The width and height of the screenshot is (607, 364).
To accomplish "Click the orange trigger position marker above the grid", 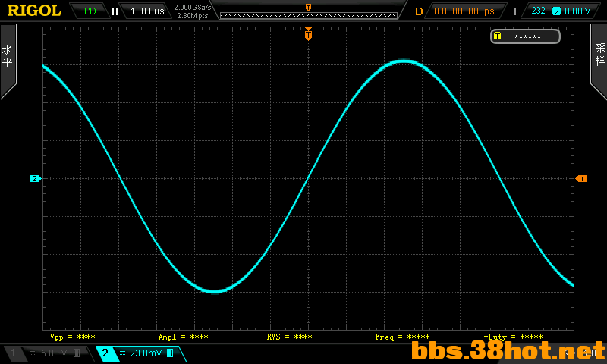I will pyautogui.click(x=308, y=34).
